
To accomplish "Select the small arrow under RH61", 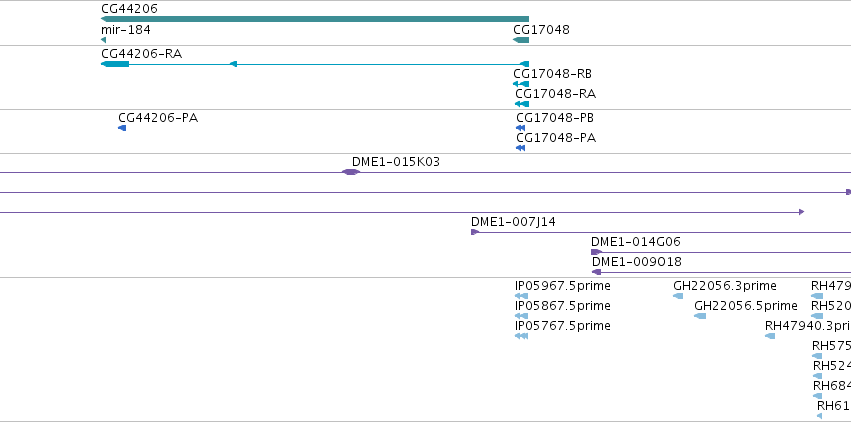I will [820, 416].
